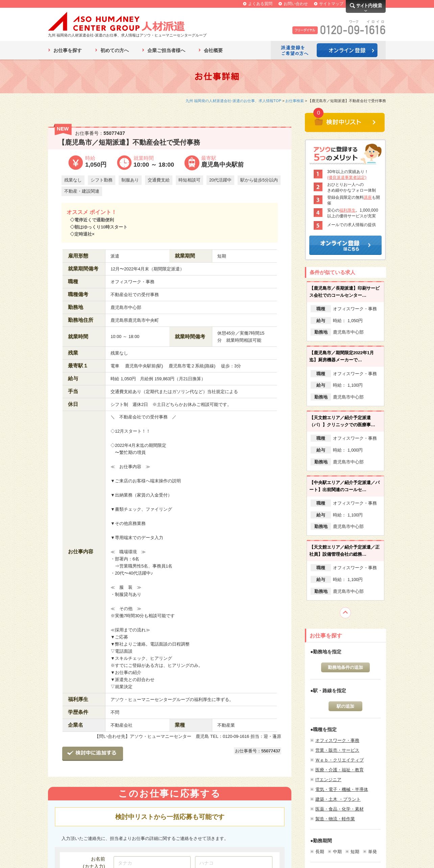Select 建築・土木・プラント job type

coord(338,799)
